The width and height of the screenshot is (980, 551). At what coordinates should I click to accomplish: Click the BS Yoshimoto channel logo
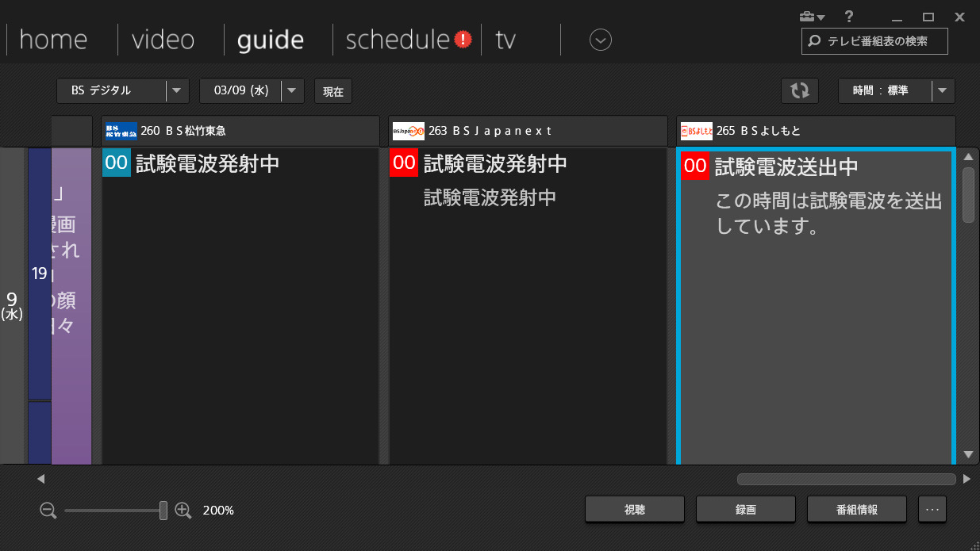696,131
